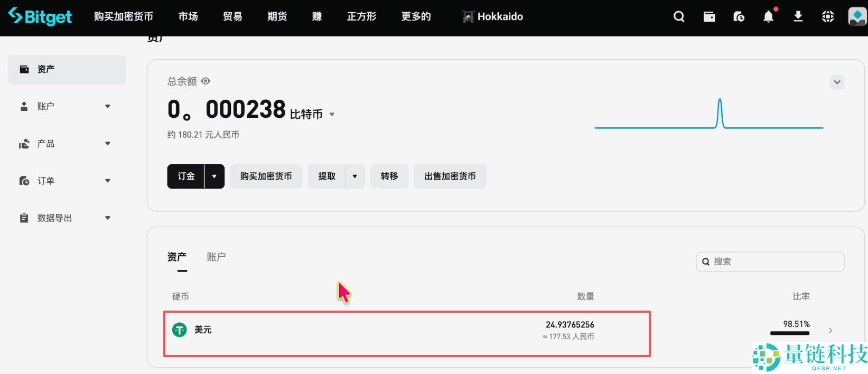Select 资产 in the left sidebar
This screenshot has height=374, width=868.
67,69
